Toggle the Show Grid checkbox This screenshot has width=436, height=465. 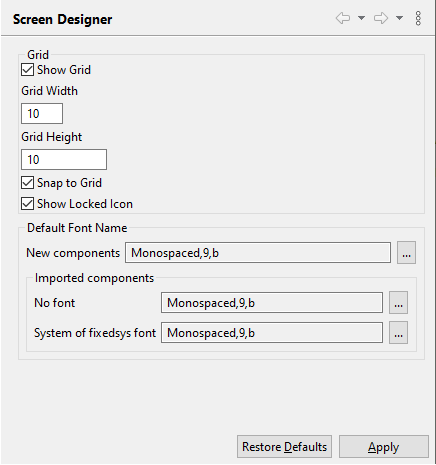[x=27, y=70]
